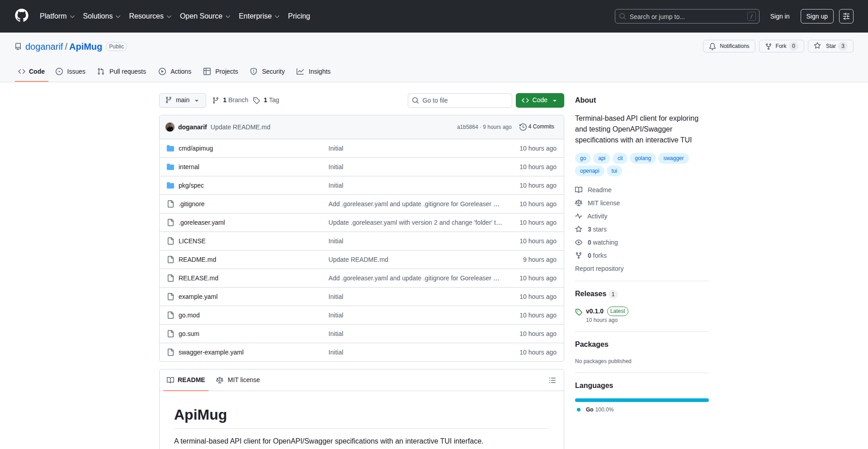Click the Activity pulse icon

click(579, 216)
